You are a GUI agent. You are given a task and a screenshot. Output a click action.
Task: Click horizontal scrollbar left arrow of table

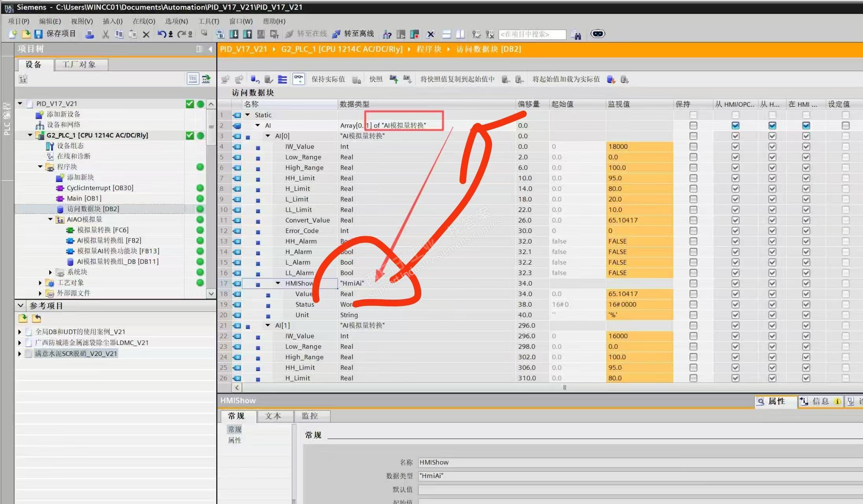pyautogui.click(x=237, y=387)
